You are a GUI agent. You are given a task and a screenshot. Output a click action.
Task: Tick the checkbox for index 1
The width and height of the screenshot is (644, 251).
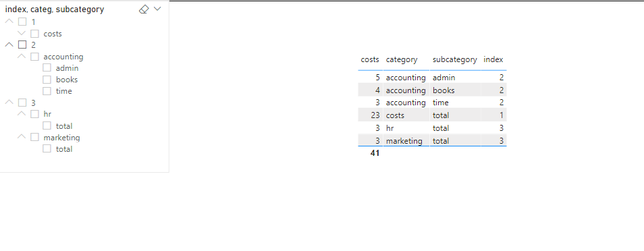pos(22,22)
